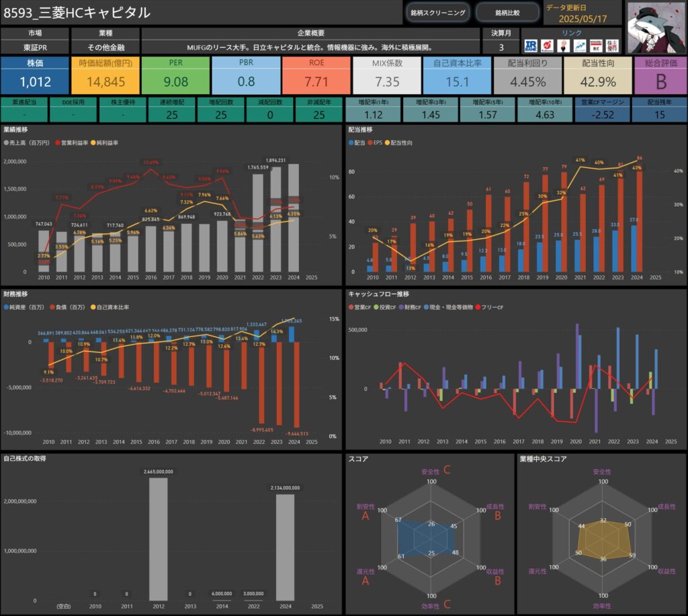This screenshot has height=616, width=688.
Task: Click the 時価総額 card showing 14,845
Action: click(105, 75)
